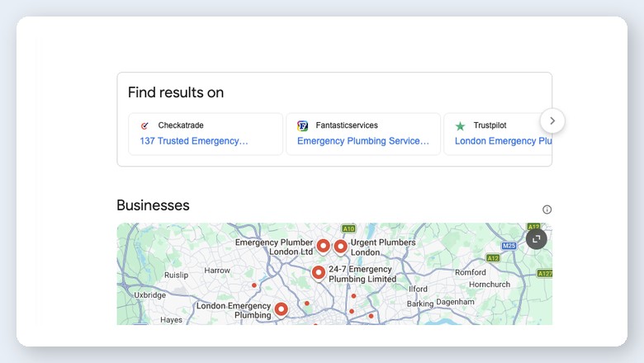Open the 'Emergency Plumbing Service…' link
Viewport: 644px width, 363px height.
(363, 141)
